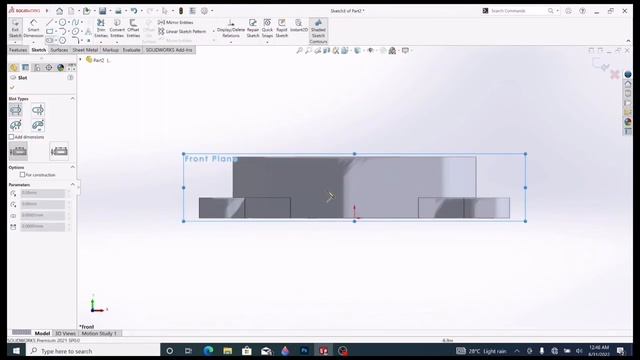Click the Home icon in title bar

[x=59, y=11]
